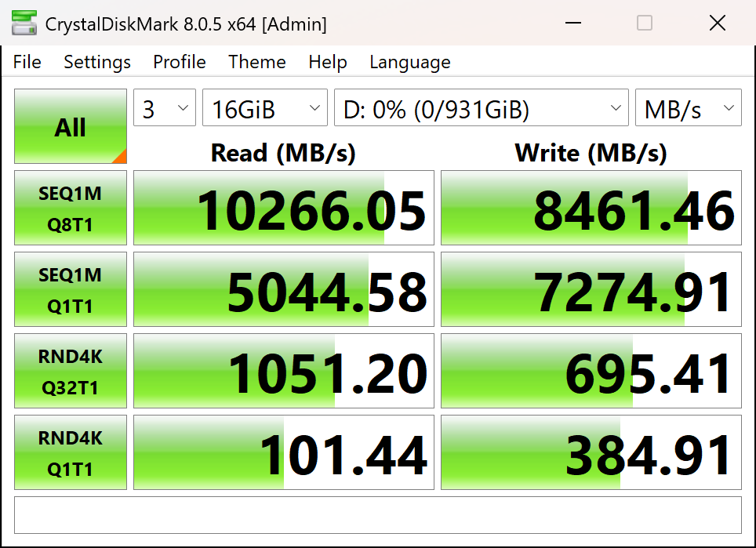Start all benchmarks with the All button

coord(71,126)
